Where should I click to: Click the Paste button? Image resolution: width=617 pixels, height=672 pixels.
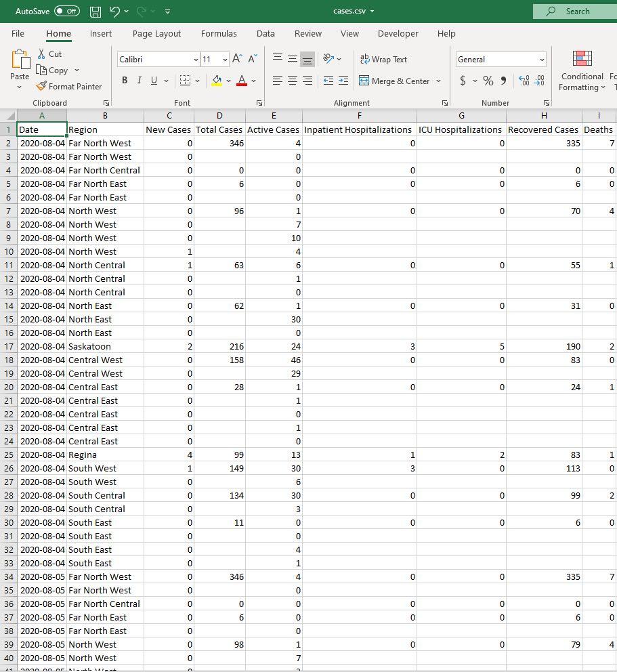[19, 64]
